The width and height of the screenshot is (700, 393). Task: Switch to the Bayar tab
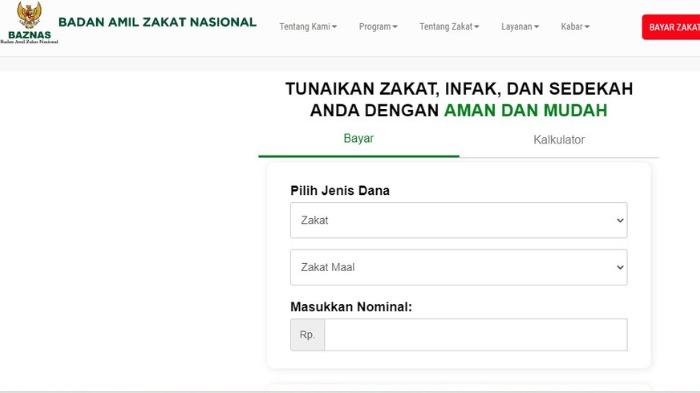point(358,139)
